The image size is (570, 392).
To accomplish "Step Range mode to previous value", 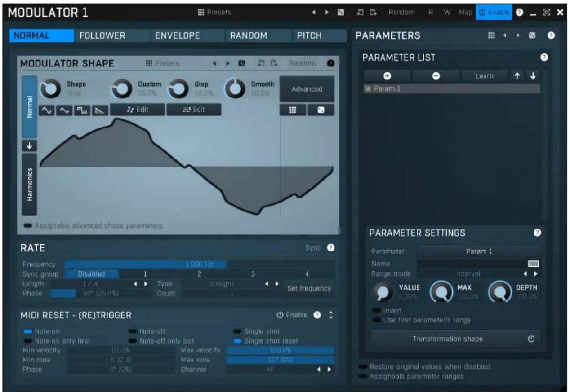I will click(x=526, y=273).
